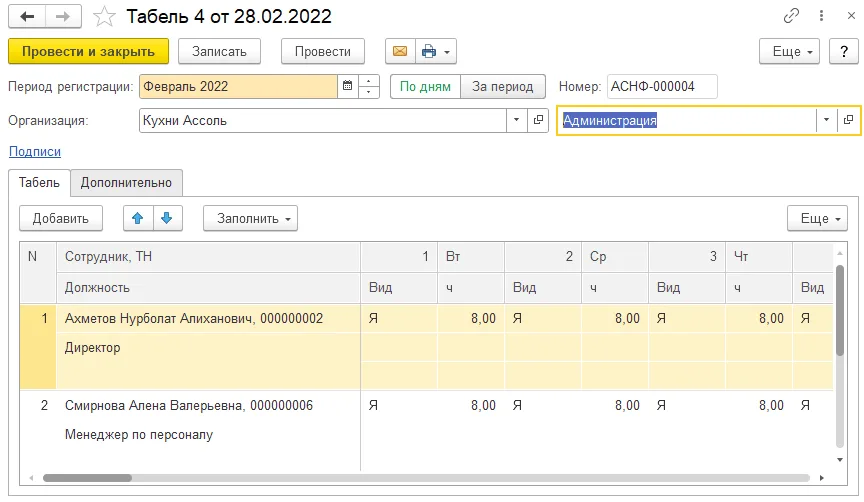This screenshot has width=864, height=502.
Task: Copy link with the chain icon
Action: [791, 15]
